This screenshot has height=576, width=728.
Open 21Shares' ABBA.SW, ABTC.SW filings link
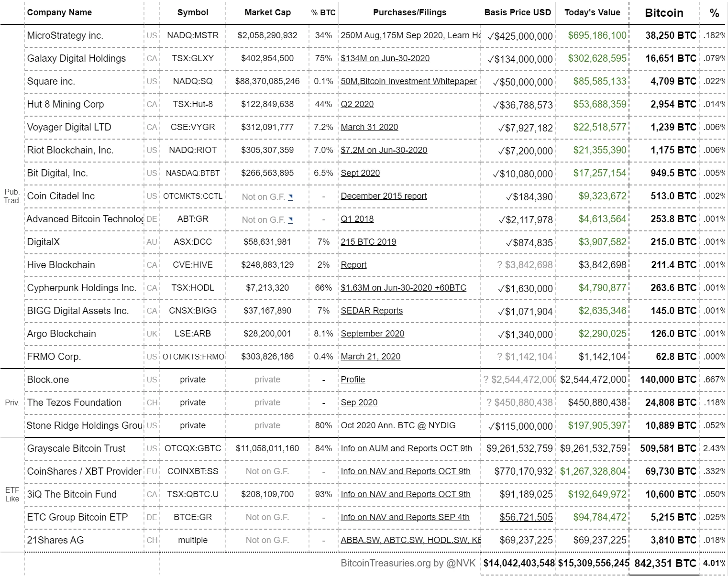tap(410, 540)
